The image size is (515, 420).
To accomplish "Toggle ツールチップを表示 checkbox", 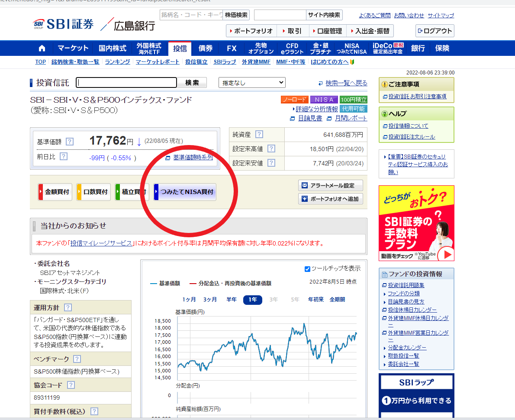I will tap(307, 269).
